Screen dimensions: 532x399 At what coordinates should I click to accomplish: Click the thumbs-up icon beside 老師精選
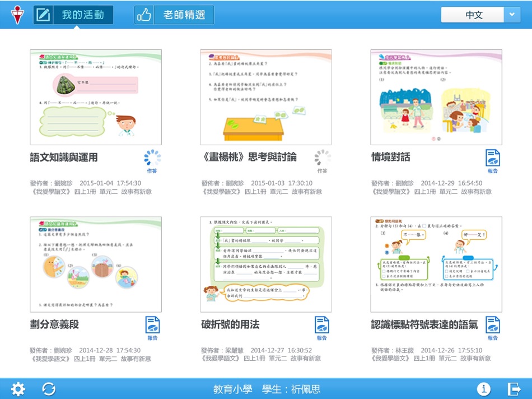coord(144,15)
